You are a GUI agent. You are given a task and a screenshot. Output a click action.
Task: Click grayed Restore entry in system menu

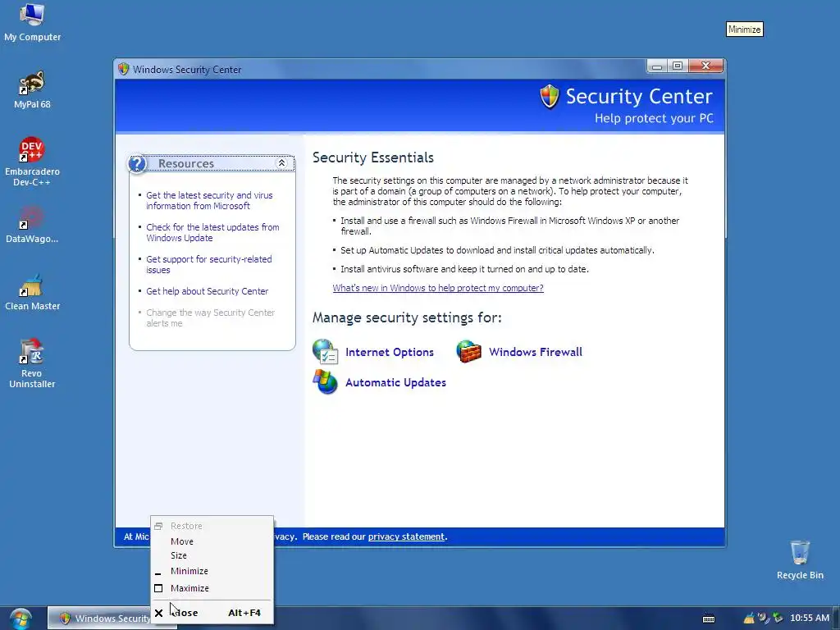[212, 526]
